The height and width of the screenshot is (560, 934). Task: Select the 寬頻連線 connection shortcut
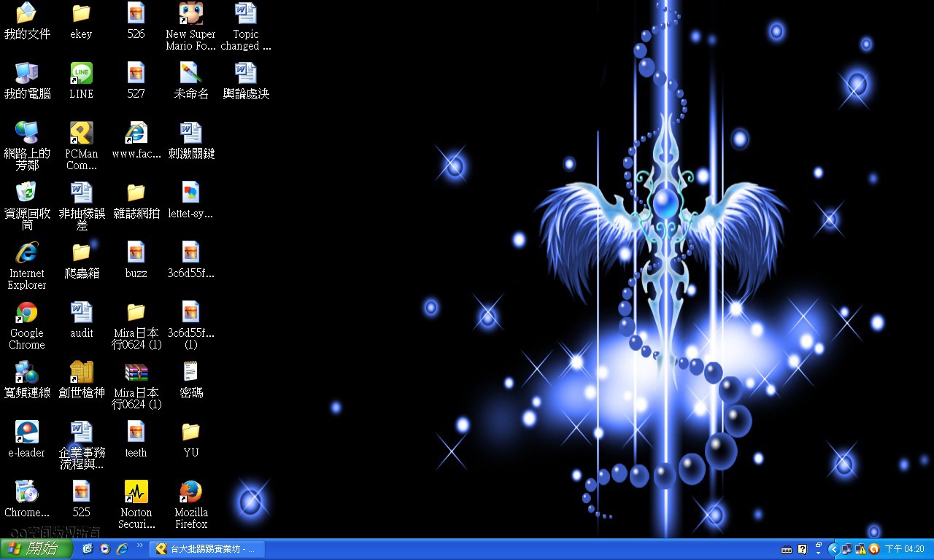pos(27,372)
